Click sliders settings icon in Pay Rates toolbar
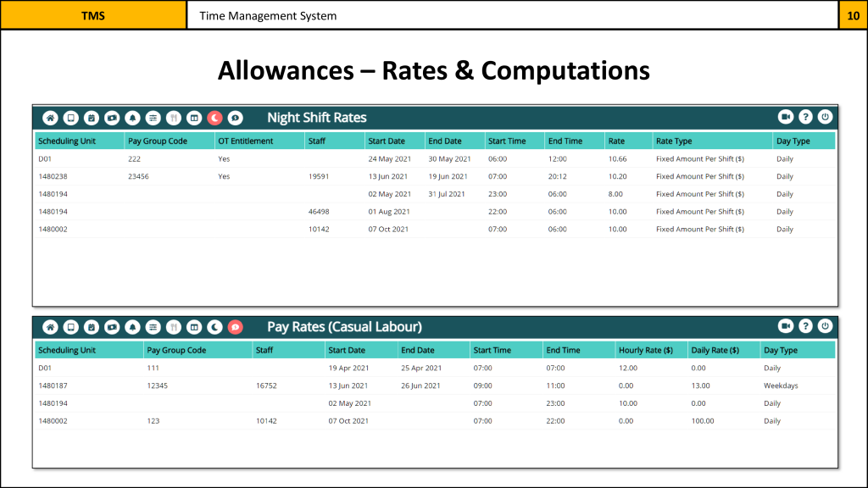 [153, 326]
